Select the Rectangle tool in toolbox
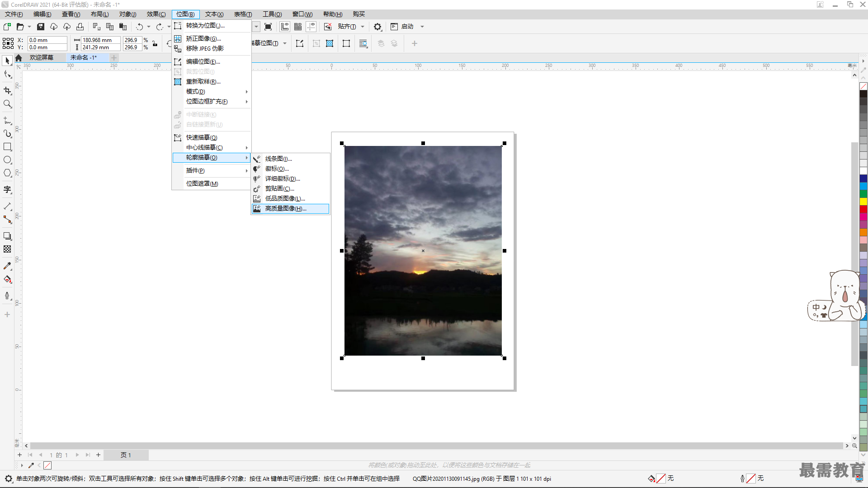Screen dimensions: 868x488 [x=7, y=147]
